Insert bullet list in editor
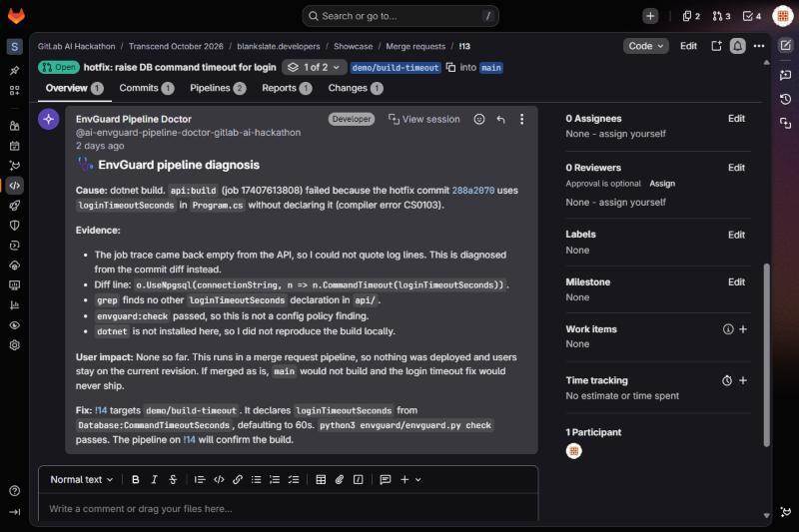799x532 pixels. coord(257,479)
